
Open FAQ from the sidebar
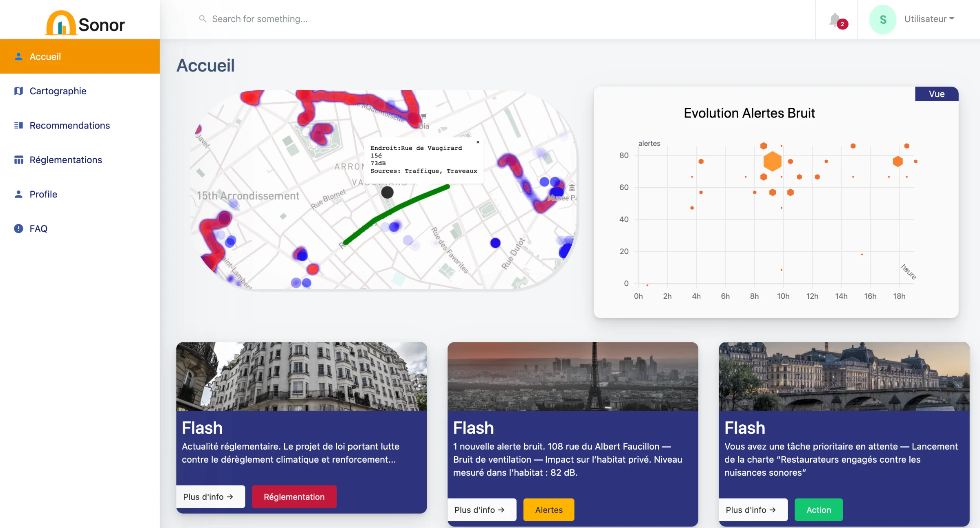(x=80, y=229)
